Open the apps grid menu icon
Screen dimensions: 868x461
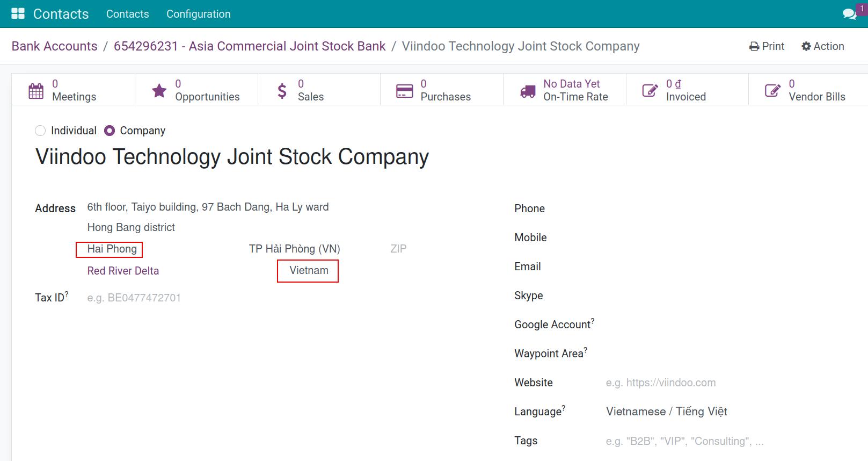click(x=18, y=13)
